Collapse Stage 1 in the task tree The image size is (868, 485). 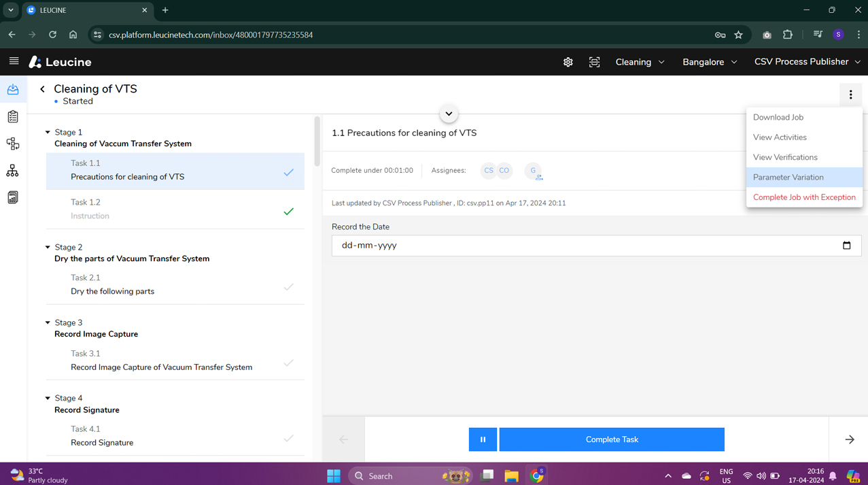coord(48,133)
